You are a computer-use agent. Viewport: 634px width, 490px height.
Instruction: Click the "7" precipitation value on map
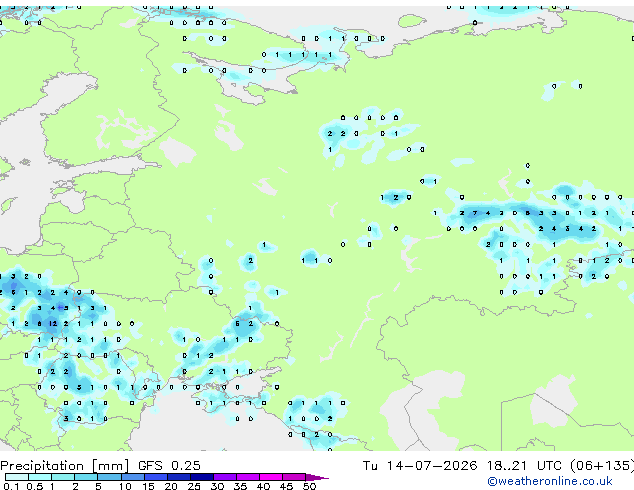pyautogui.click(x=475, y=213)
